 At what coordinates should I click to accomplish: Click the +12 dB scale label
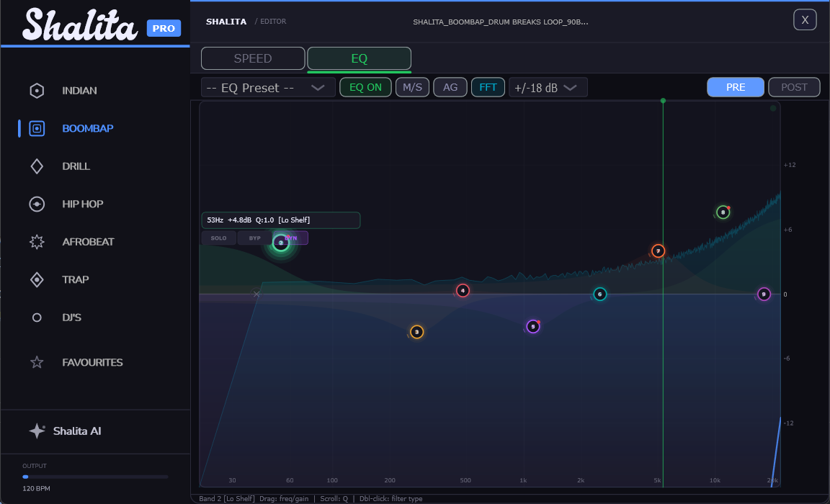[x=789, y=165]
